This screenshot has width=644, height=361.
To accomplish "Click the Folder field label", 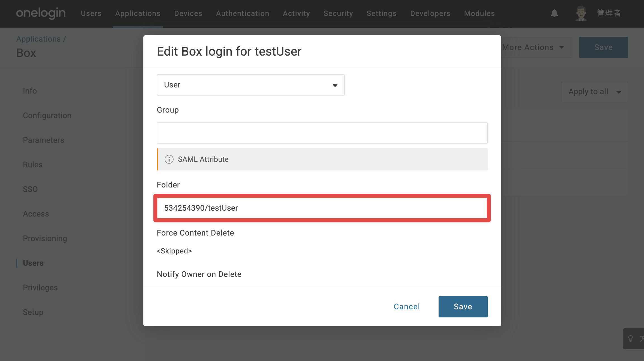I will 168,185.
